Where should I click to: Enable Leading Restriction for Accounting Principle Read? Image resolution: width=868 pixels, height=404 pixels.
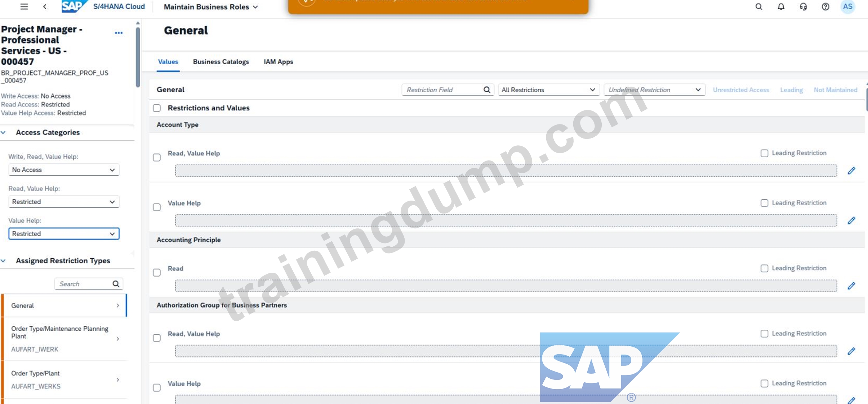tap(764, 268)
